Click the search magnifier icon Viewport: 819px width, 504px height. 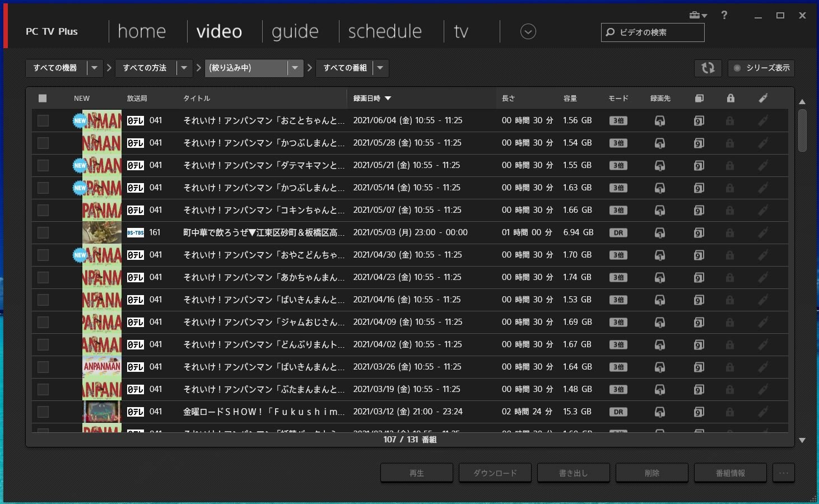coord(610,32)
